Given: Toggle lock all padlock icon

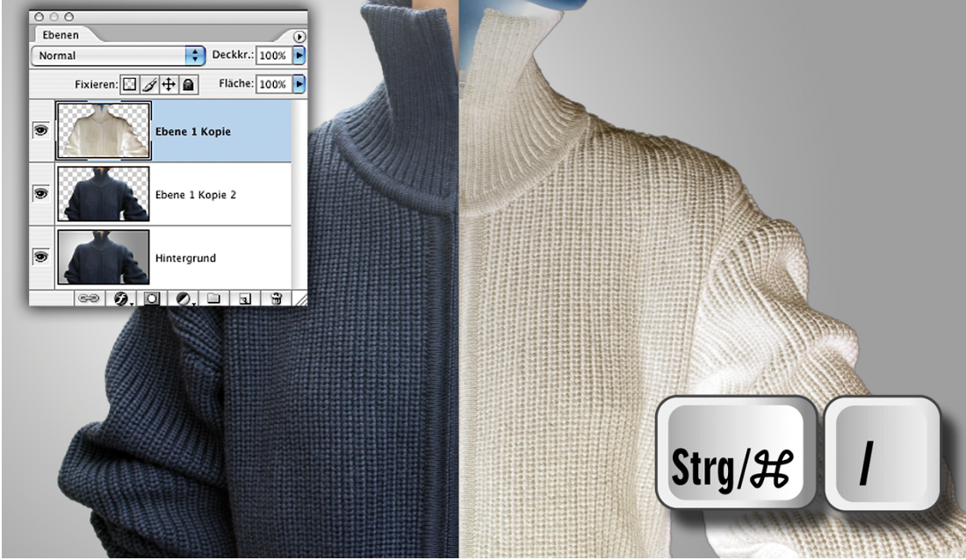Looking at the screenshot, I should [189, 83].
